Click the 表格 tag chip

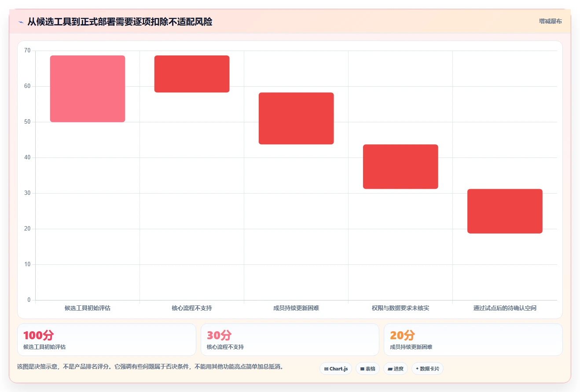click(368, 369)
